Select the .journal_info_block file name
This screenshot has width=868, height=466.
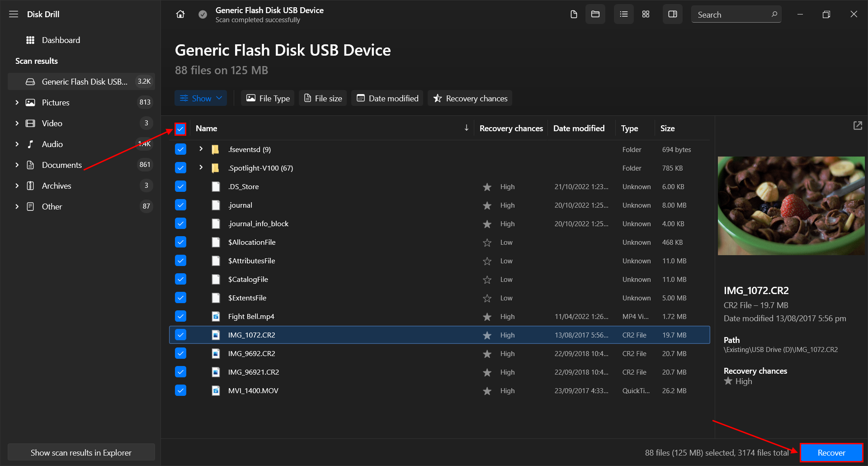point(258,224)
